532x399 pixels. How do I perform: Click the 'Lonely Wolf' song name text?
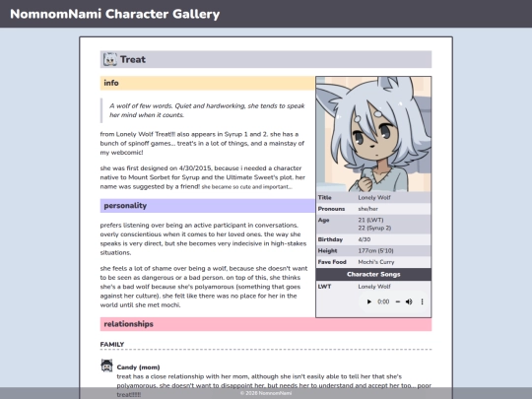[374, 287]
